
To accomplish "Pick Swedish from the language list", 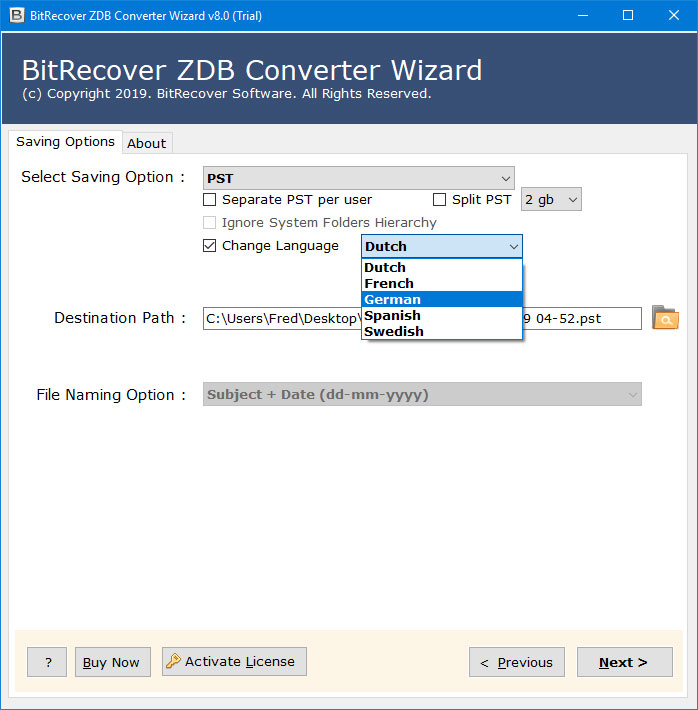I will [442, 331].
